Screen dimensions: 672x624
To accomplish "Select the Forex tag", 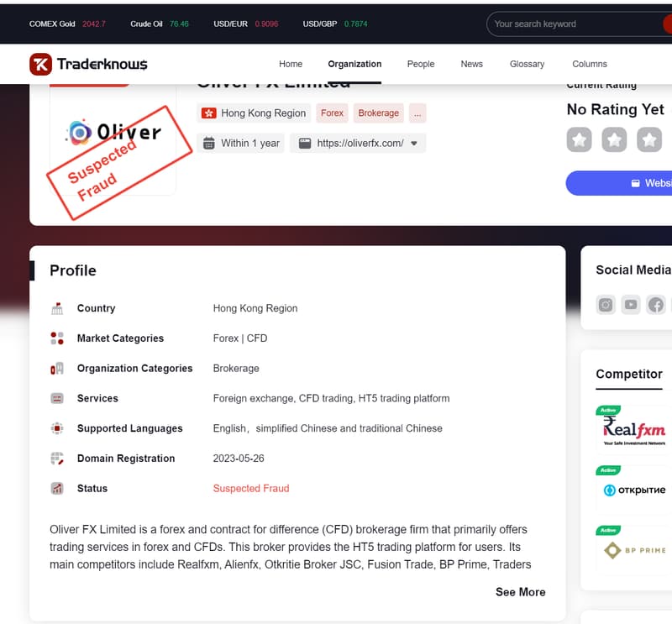I will pyautogui.click(x=332, y=113).
